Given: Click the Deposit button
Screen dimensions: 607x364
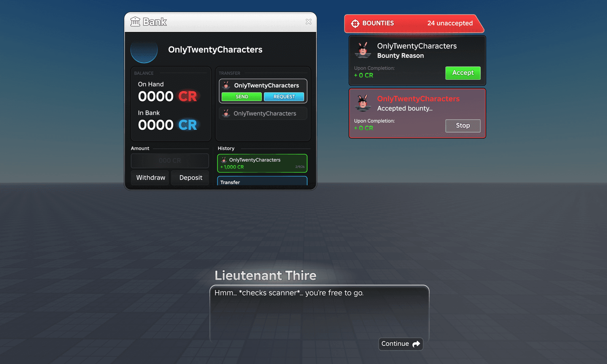Looking at the screenshot, I should click(191, 178).
